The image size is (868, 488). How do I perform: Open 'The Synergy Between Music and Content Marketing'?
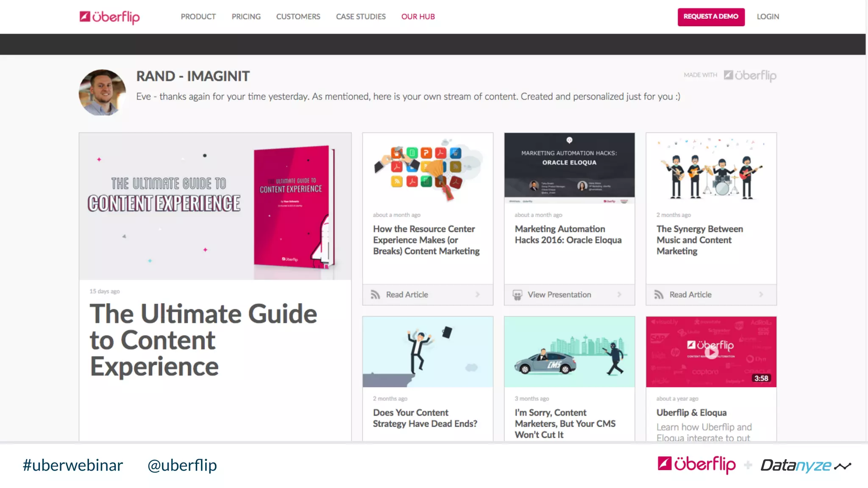point(699,240)
